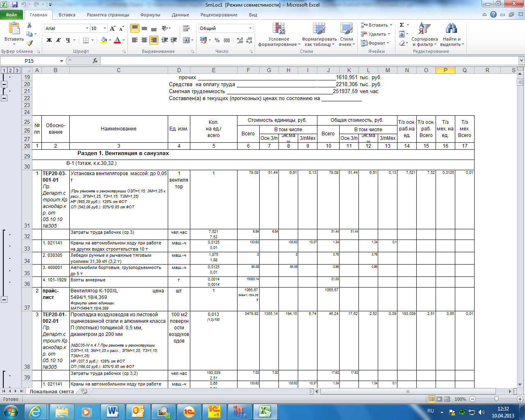Toggle italic К formatting
This screenshot has height=420, width=525.
pyautogui.click(x=59, y=40)
